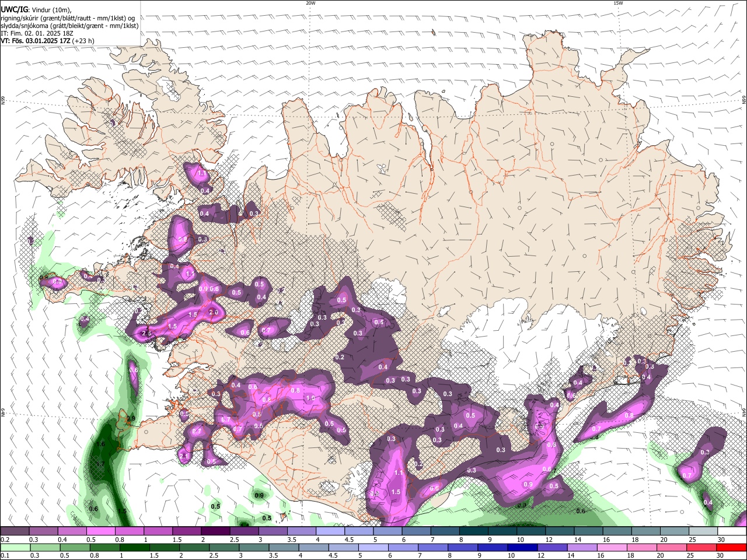The image size is (747, 560).
Task: Click the 0.1 label in the legend
Action: pos(5,556)
